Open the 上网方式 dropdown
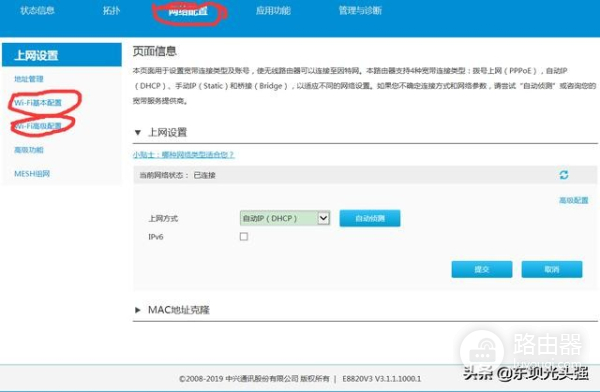600x392 pixels. coord(285,218)
